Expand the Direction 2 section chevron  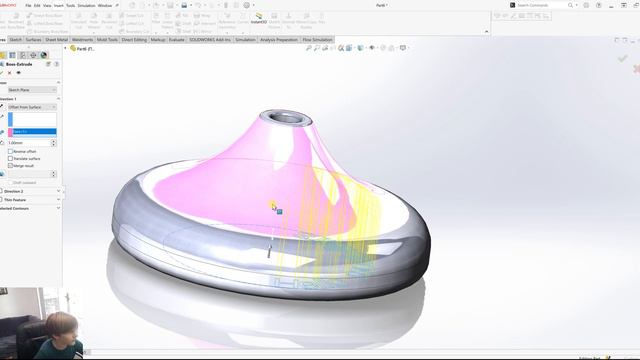tap(58, 191)
